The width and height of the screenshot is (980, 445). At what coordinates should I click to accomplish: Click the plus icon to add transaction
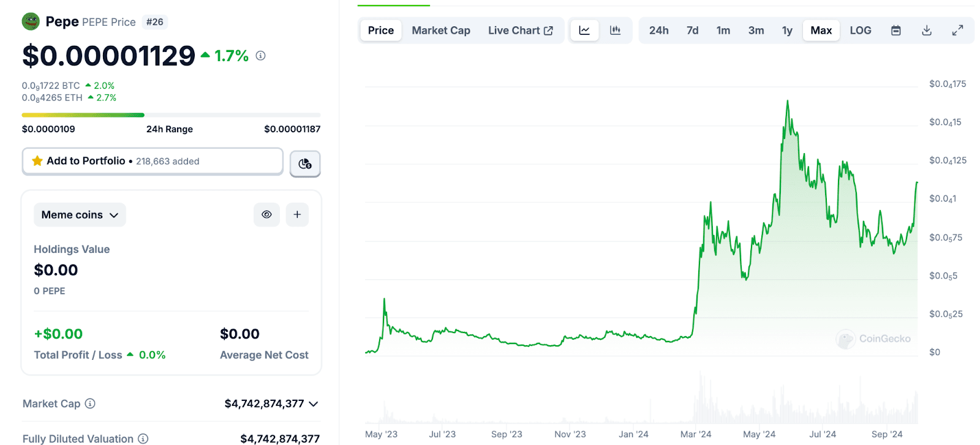tap(297, 215)
